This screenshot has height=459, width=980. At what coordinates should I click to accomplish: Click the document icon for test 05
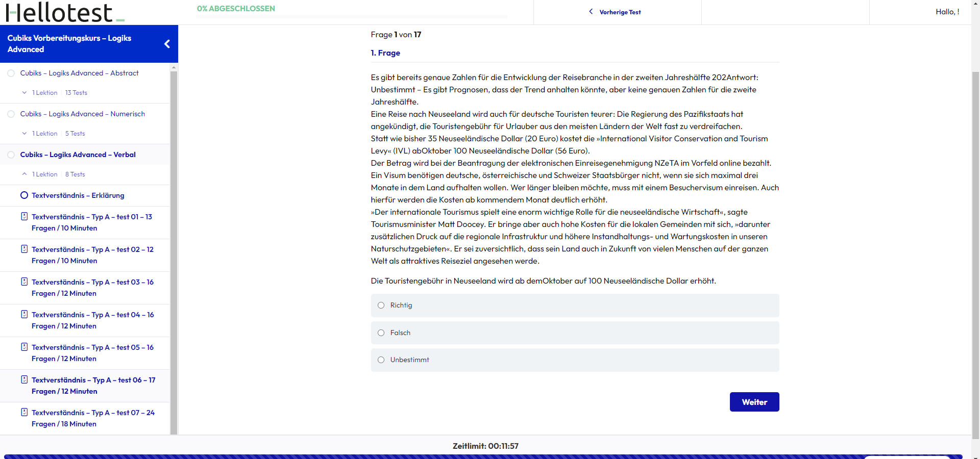pyautogui.click(x=24, y=347)
